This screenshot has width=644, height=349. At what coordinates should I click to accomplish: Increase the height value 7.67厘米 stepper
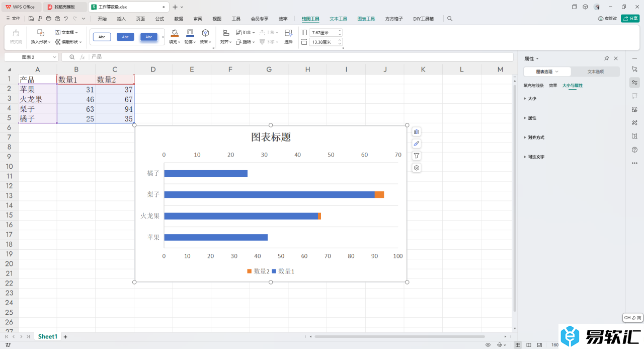pyautogui.click(x=340, y=30)
